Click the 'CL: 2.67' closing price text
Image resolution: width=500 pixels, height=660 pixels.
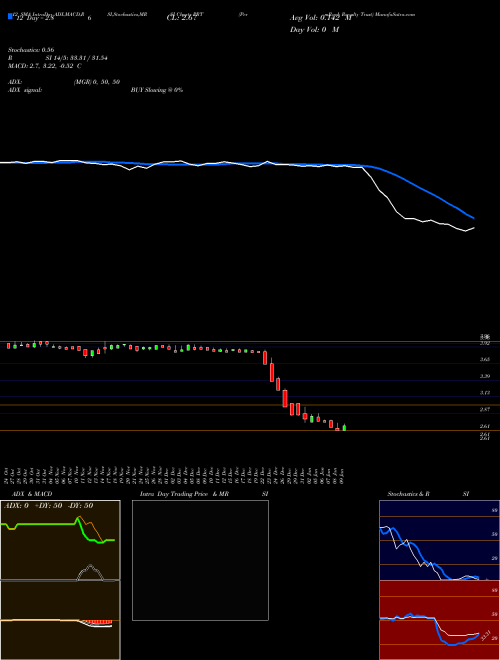pos(181,18)
